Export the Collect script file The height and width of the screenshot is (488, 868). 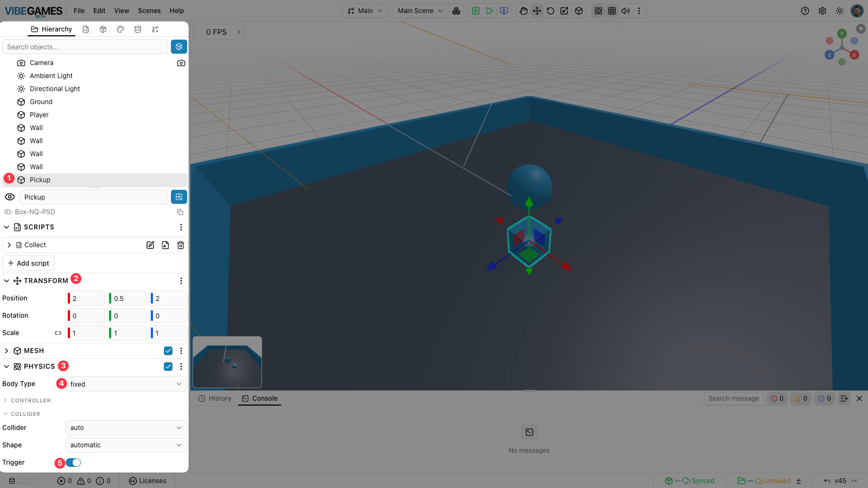coord(165,245)
